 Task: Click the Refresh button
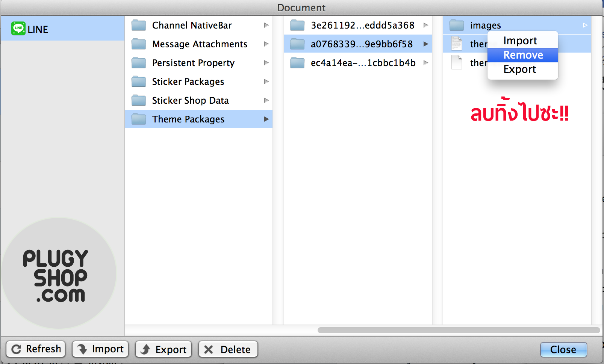[36, 349]
